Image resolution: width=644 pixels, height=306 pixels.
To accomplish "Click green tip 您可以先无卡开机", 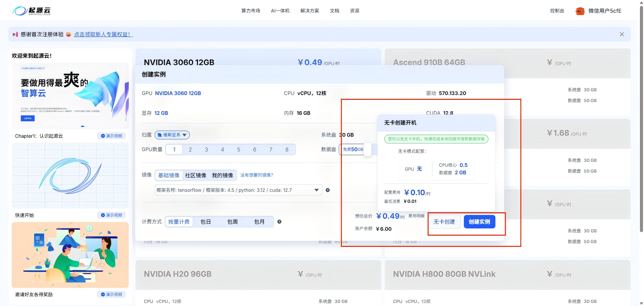I will tap(436, 139).
